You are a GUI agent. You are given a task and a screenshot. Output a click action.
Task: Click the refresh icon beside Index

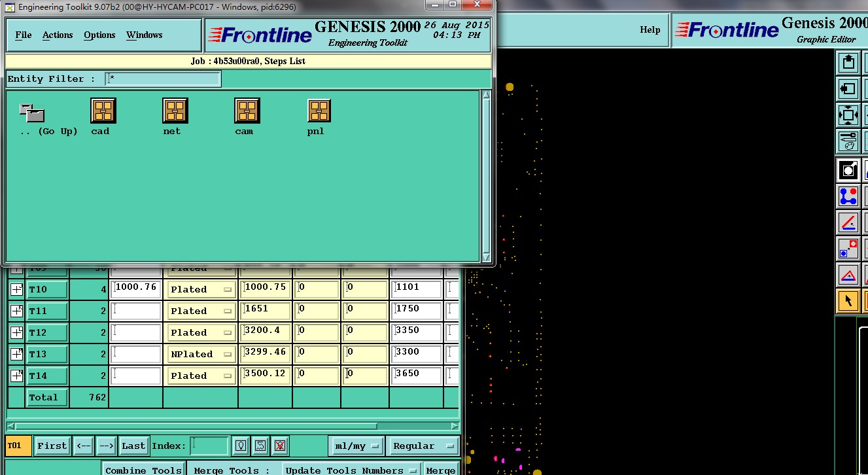(260, 446)
